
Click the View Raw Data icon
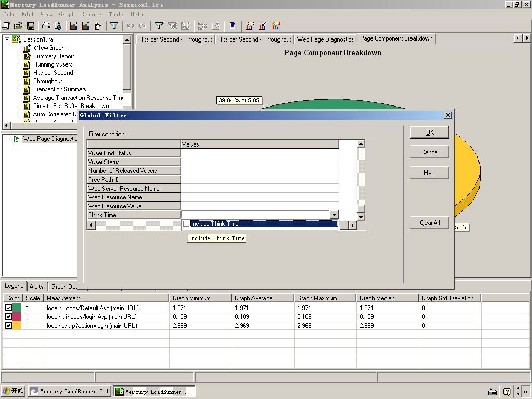point(232,26)
